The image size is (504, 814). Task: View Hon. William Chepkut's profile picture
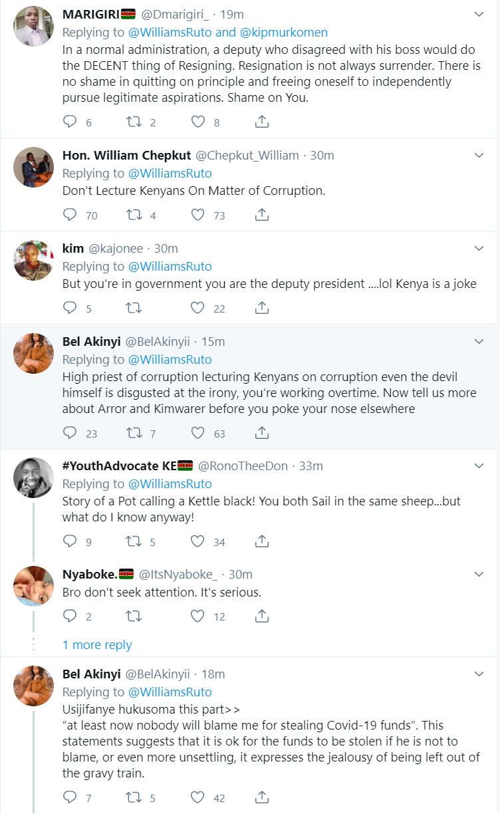click(x=33, y=167)
